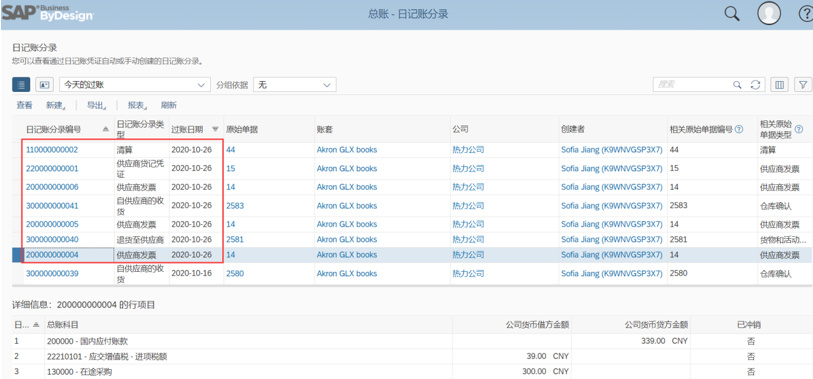Click the 日记账分录类型 column header
Screen dimensions: 813x379
tap(140, 129)
